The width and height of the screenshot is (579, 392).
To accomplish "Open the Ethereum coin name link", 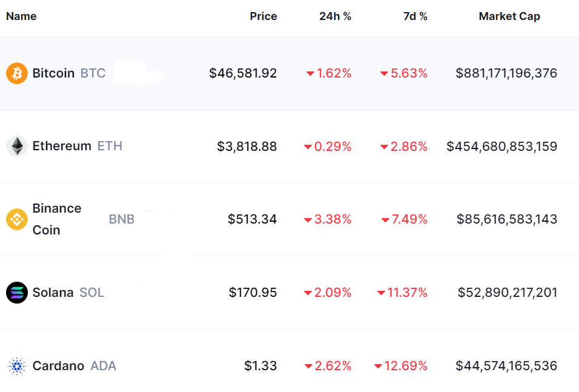I will point(62,146).
